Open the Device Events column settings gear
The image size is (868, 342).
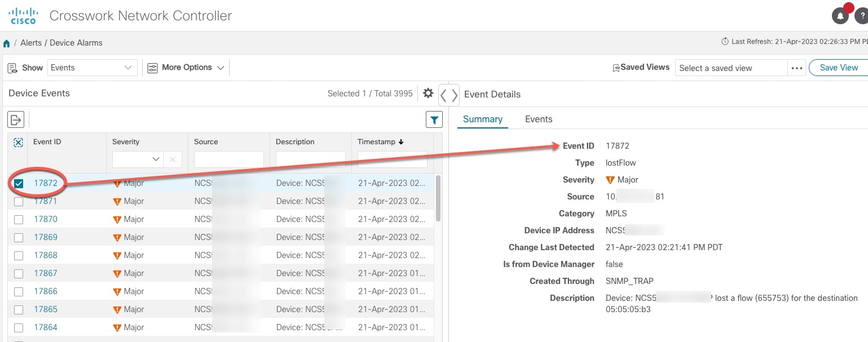coord(428,94)
